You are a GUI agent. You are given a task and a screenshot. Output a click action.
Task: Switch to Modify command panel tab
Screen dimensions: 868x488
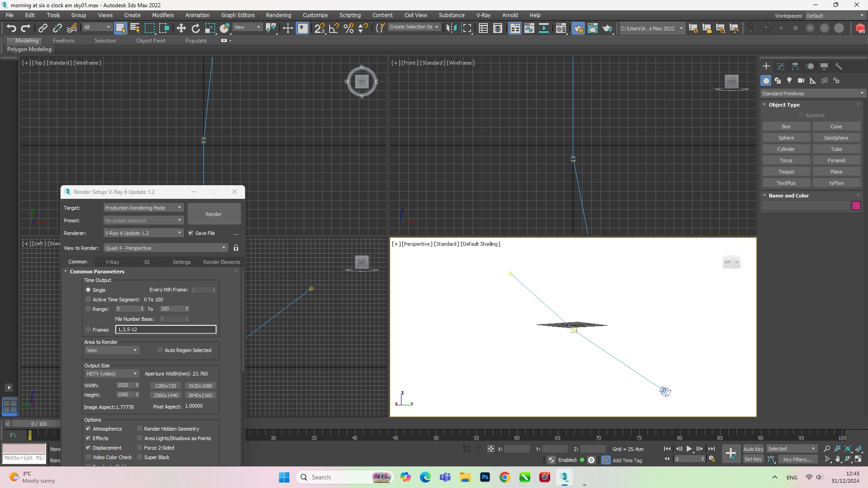(781, 66)
